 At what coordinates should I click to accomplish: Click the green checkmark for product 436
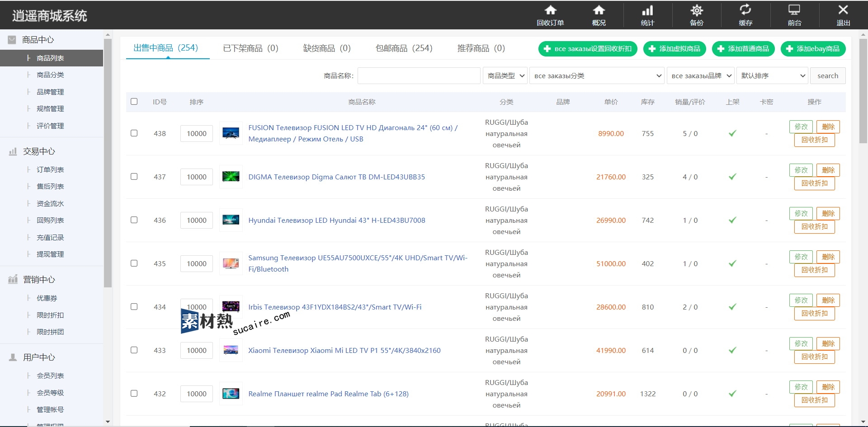pos(732,220)
